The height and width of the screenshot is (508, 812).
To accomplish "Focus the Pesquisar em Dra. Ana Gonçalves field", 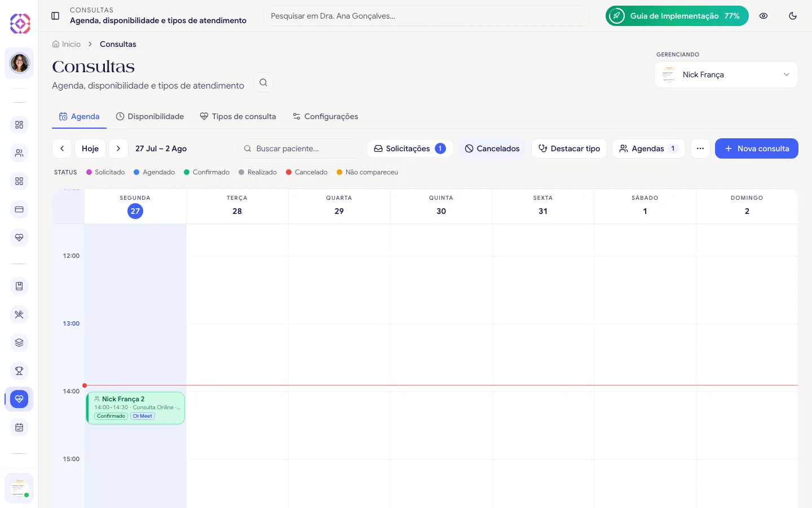I will pos(426,16).
